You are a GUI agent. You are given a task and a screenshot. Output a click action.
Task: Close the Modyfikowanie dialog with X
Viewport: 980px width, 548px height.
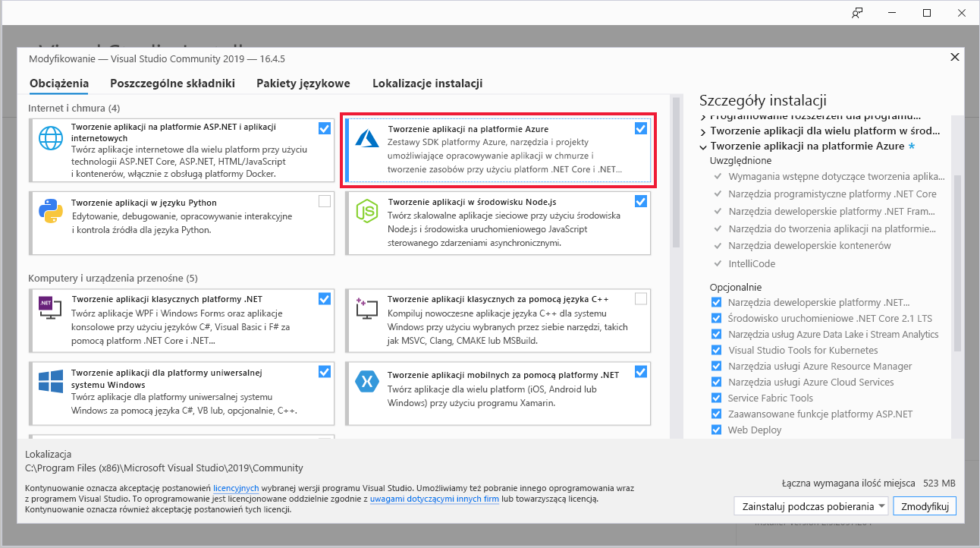954,58
